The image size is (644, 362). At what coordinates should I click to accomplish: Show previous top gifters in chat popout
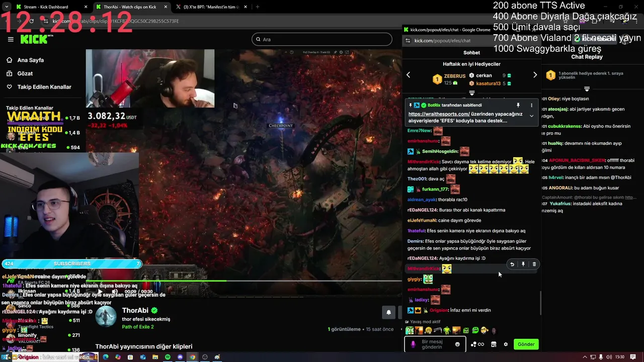(x=408, y=75)
